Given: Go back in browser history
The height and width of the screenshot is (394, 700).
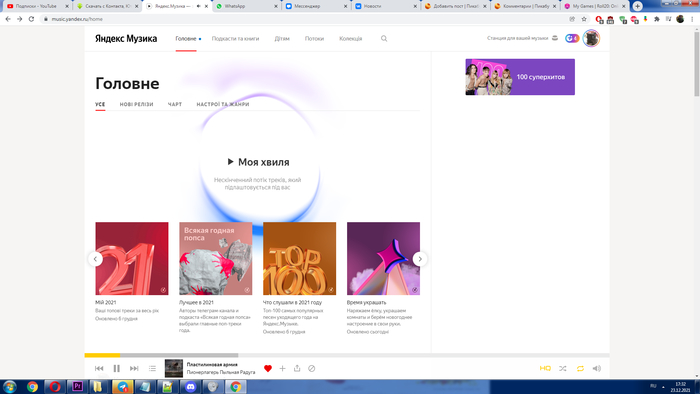Looking at the screenshot, I should pos(8,19).
